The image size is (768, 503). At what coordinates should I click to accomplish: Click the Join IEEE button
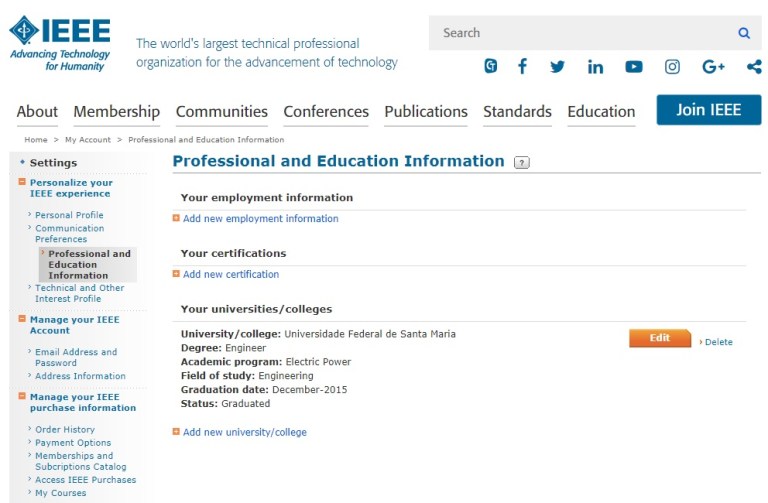tap(708, 110)
